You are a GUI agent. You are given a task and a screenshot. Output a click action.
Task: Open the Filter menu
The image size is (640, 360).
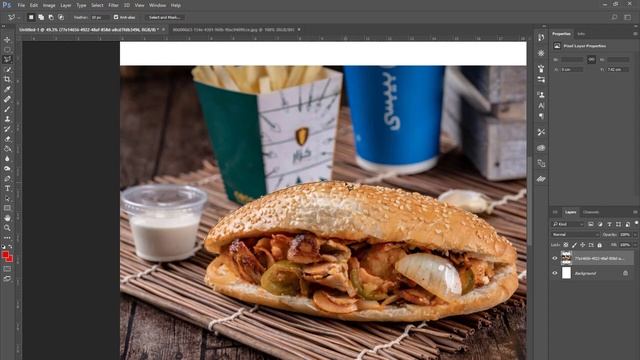click(113, 5)
